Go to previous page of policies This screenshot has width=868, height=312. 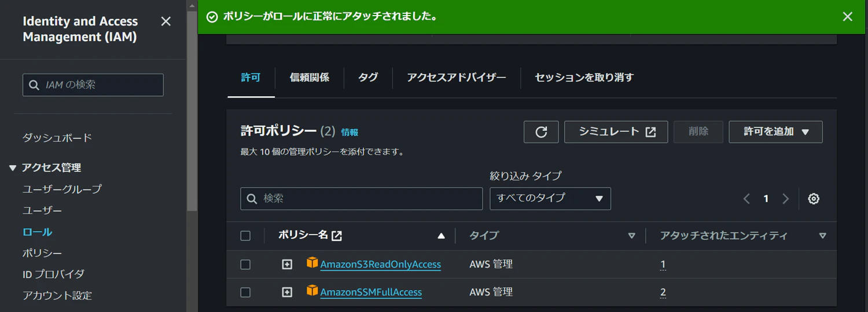point(746,199)
